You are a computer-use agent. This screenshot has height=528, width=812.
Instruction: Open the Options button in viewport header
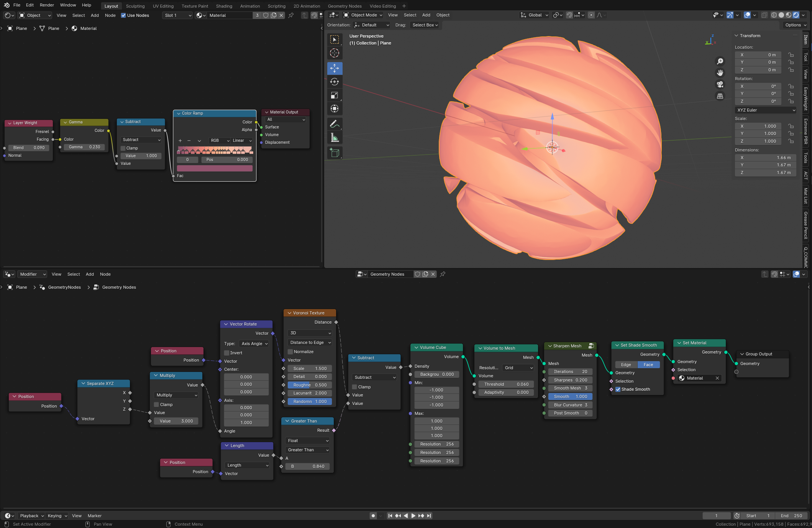coord(795,25)
